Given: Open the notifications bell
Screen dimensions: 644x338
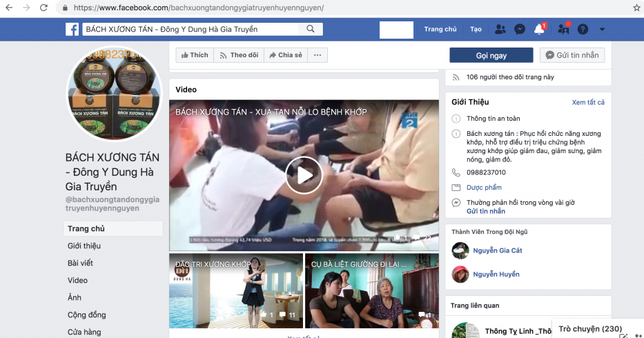Looking at the screenshot, I should point(540,29).
